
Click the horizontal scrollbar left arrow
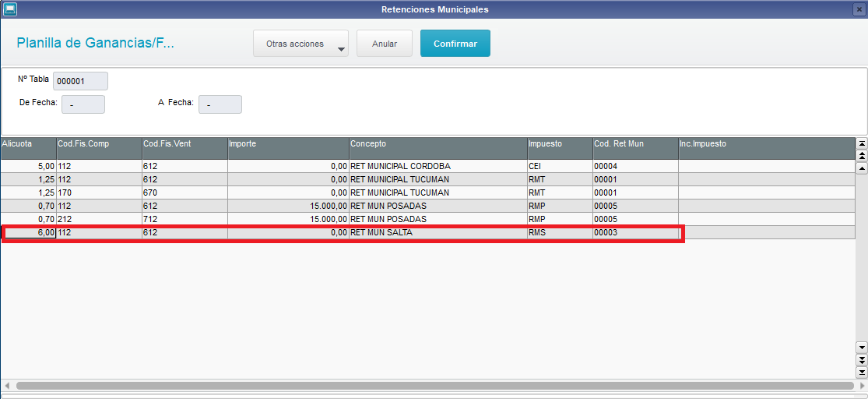pos(7,385)
